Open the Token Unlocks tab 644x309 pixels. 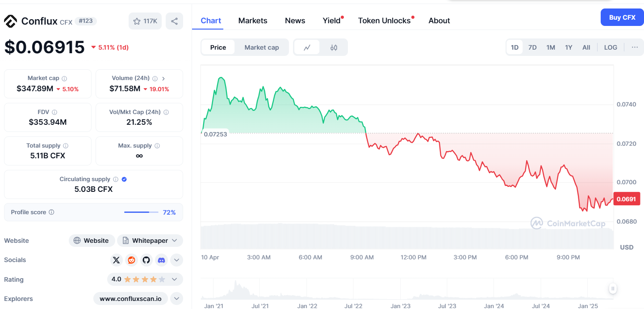click(x=384, y=21)
